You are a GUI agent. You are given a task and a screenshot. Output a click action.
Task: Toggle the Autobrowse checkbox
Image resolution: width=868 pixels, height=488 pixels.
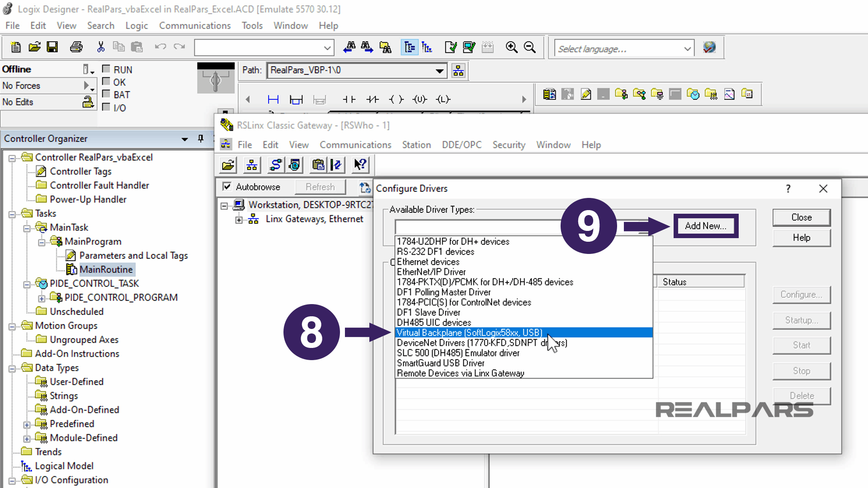point(226,187)
